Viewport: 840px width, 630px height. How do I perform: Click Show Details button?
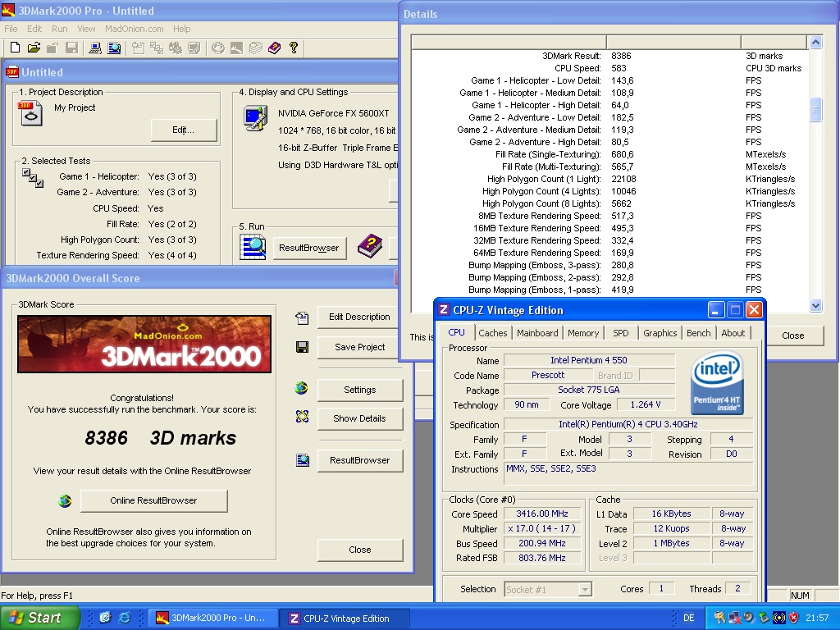coord(360,418)
